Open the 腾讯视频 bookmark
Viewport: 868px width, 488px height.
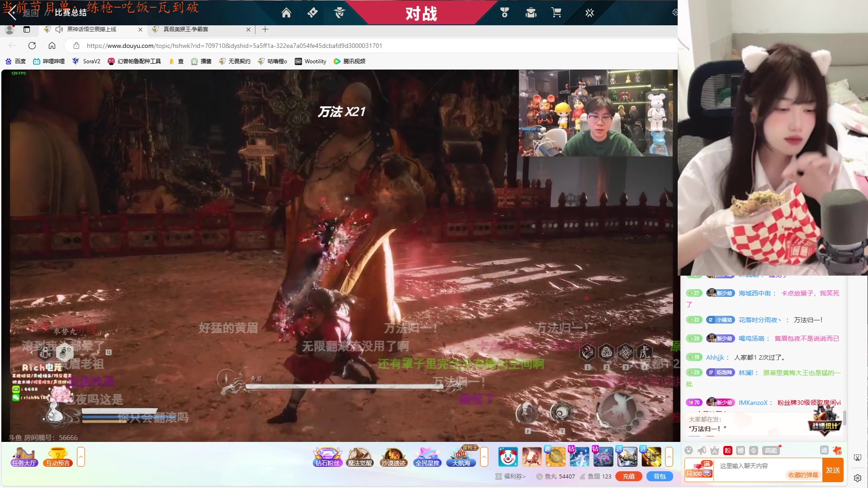pos(349,61)
